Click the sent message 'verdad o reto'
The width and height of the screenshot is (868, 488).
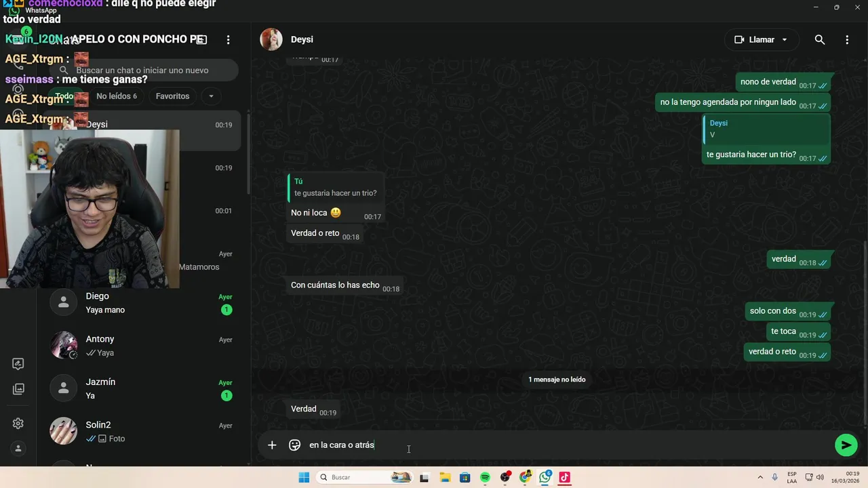coord(787,352)
